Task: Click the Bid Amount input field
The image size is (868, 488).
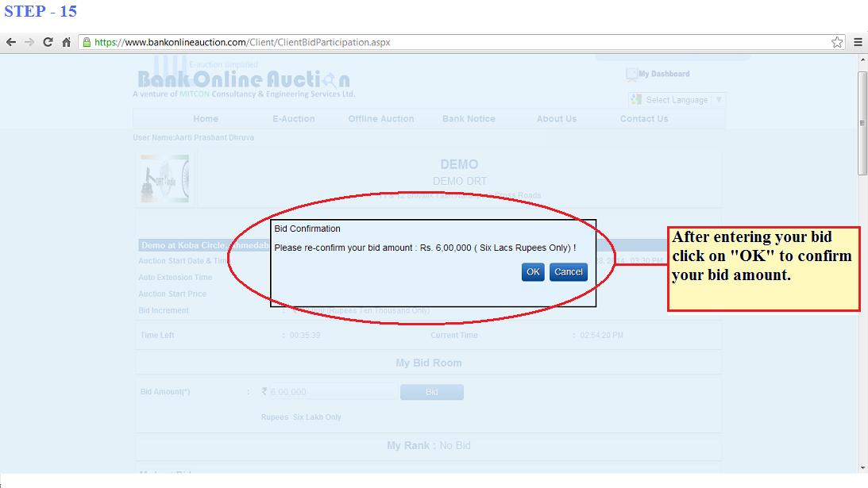Action: [332, 392]
